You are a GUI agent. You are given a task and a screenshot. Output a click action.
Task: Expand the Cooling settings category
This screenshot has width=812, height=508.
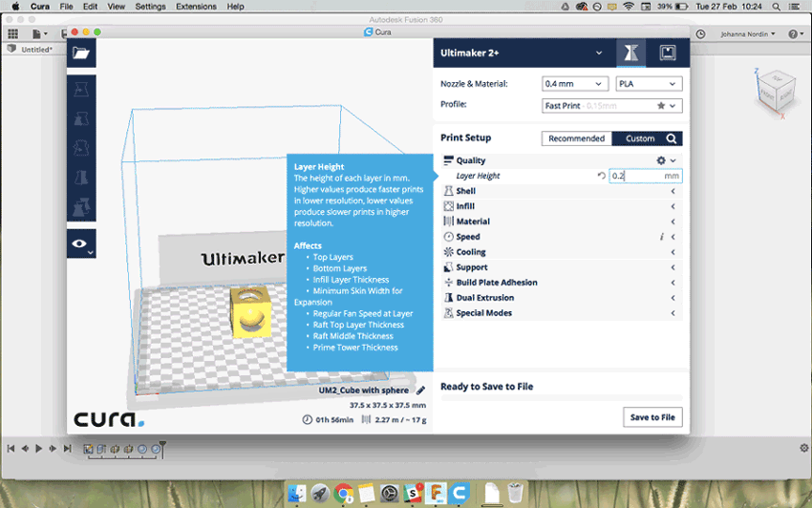pos(673,252)
